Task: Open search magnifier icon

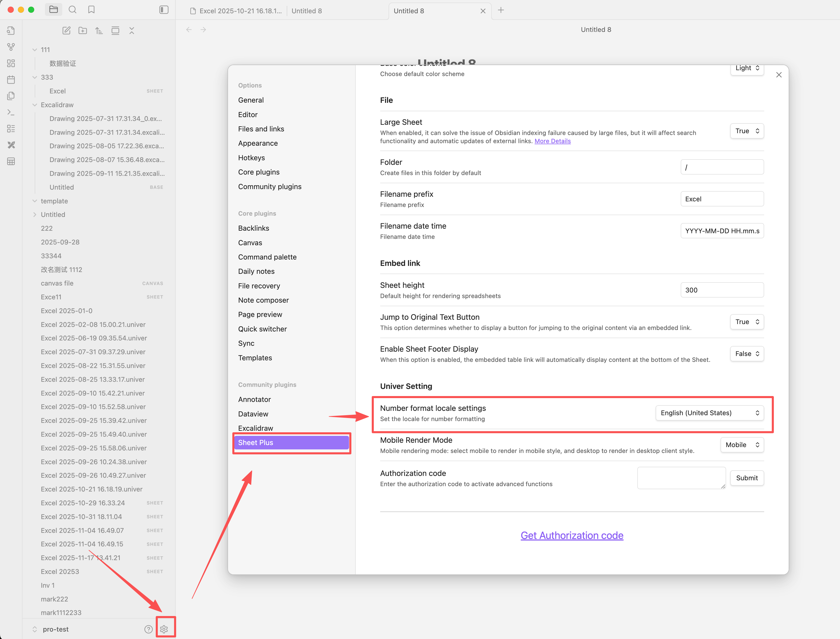Action: pos(73,10)
